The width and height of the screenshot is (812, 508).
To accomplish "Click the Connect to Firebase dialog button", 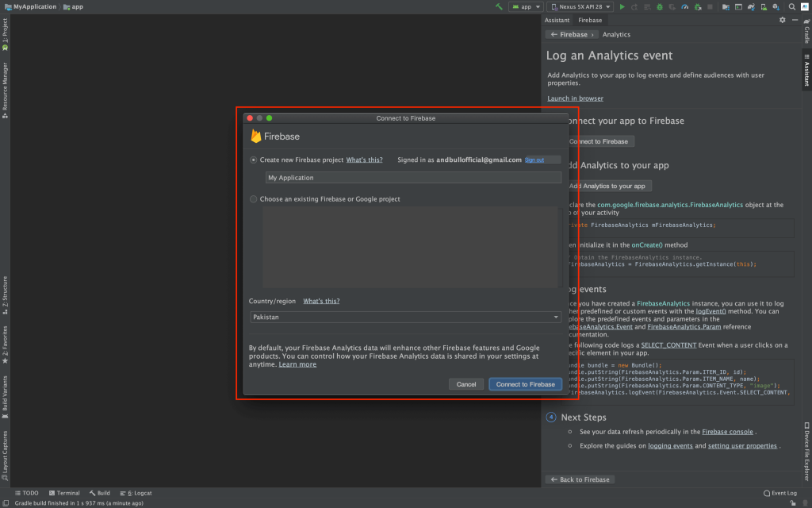I will pyautogui.click(x=525, y=384).
